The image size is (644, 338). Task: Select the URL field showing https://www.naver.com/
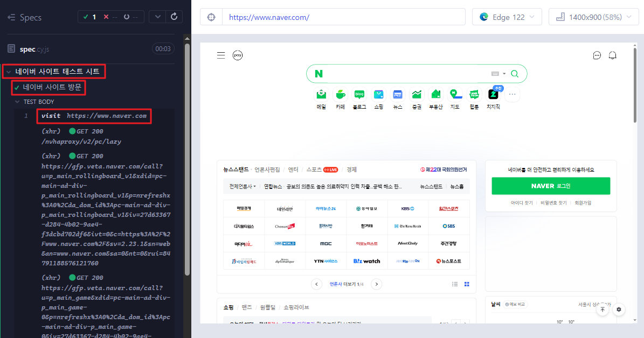343,17
